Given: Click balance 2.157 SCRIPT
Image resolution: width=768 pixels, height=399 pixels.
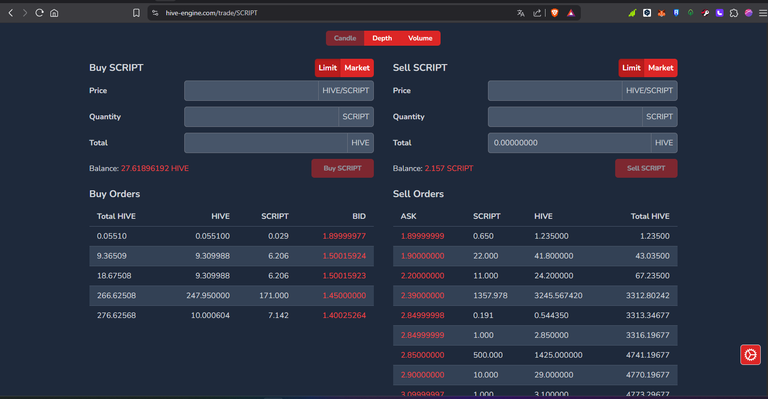Looking at the screenshot, I should (449, 168).
